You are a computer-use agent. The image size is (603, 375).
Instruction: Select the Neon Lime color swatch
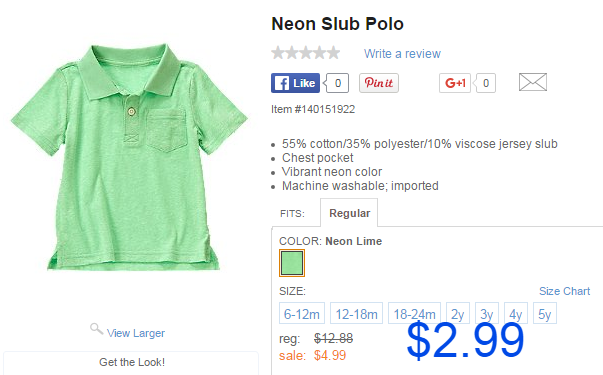(x=292, y=263)
